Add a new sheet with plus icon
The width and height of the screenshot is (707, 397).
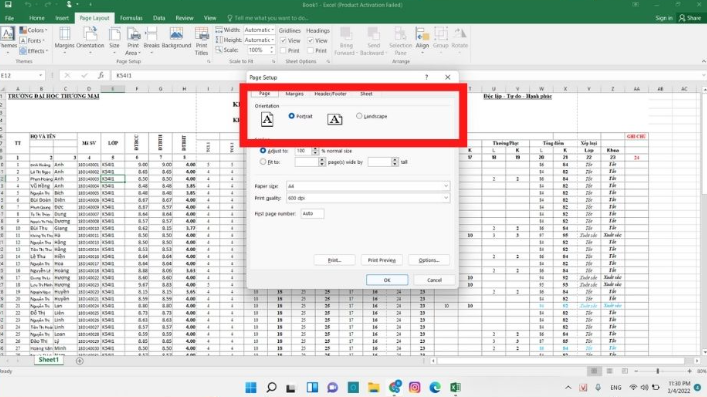pos(80,360)
